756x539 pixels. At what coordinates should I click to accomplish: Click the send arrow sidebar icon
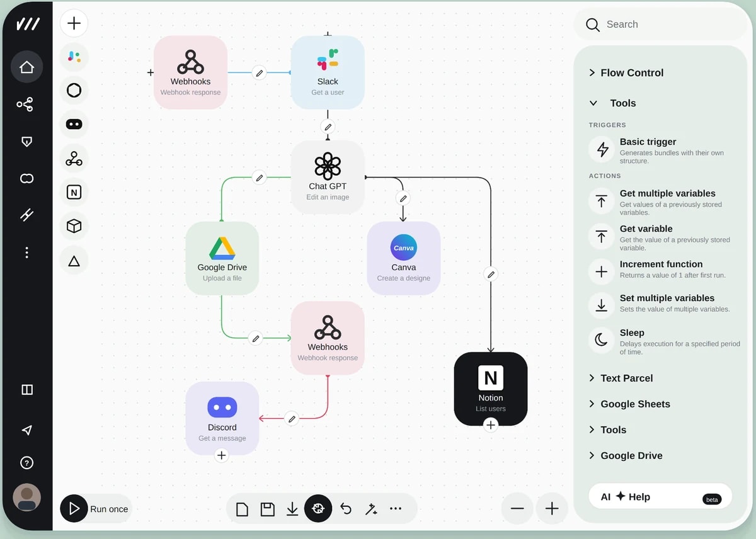point(26,430)
